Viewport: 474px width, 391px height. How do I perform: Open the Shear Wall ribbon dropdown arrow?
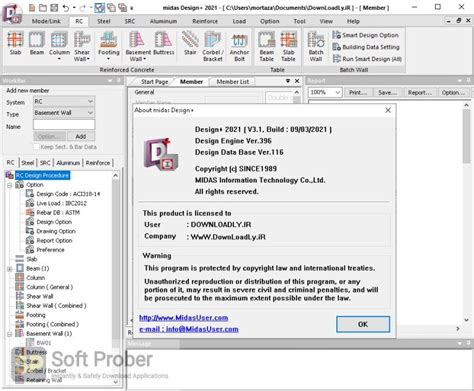click(x=88, y=59)
